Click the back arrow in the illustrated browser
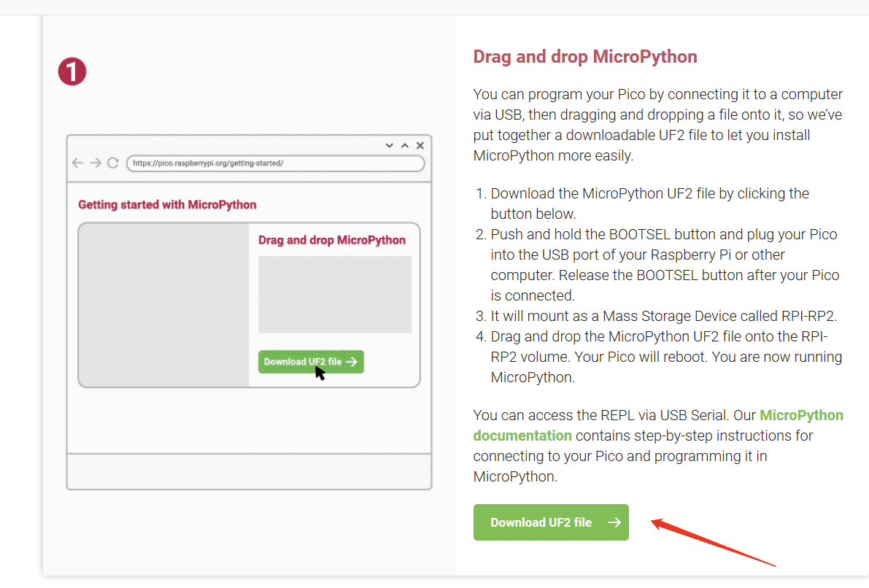The height and width of the screenshot is (588, 869). [x=77, y=163]
